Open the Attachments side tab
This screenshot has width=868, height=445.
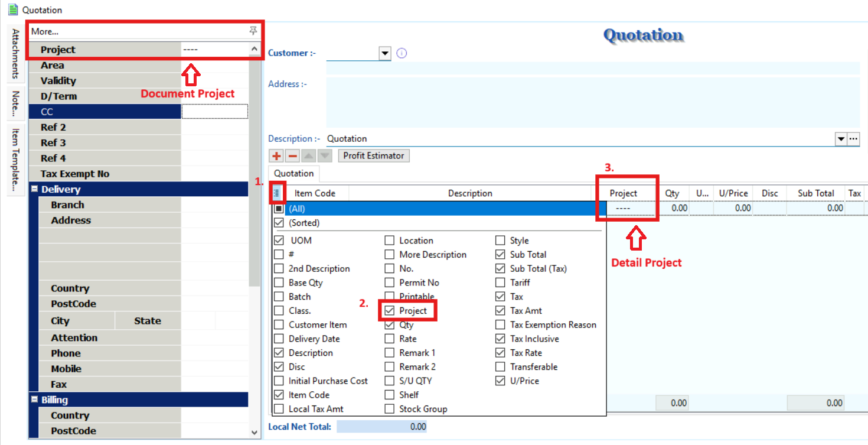point(16,53)
